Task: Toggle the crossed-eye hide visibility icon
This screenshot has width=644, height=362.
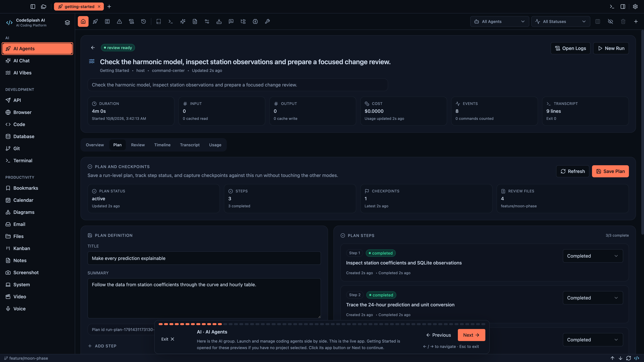Action: (x=610, y=21)
